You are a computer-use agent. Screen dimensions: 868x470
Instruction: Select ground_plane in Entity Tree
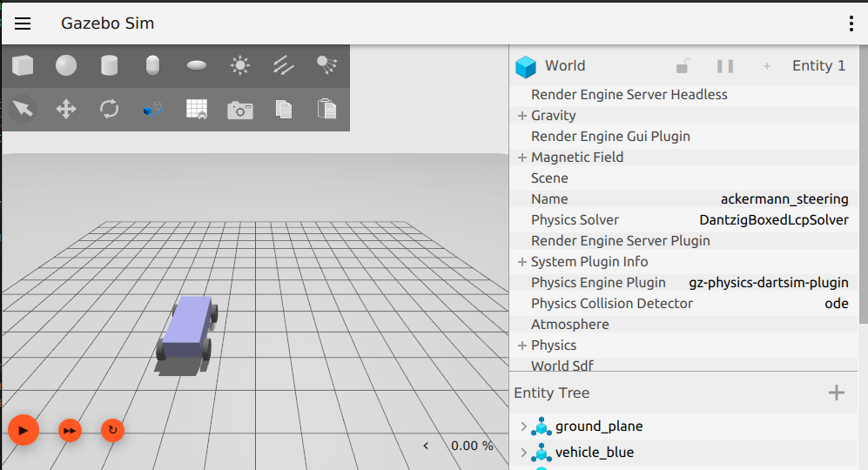(x=599, y=426)
